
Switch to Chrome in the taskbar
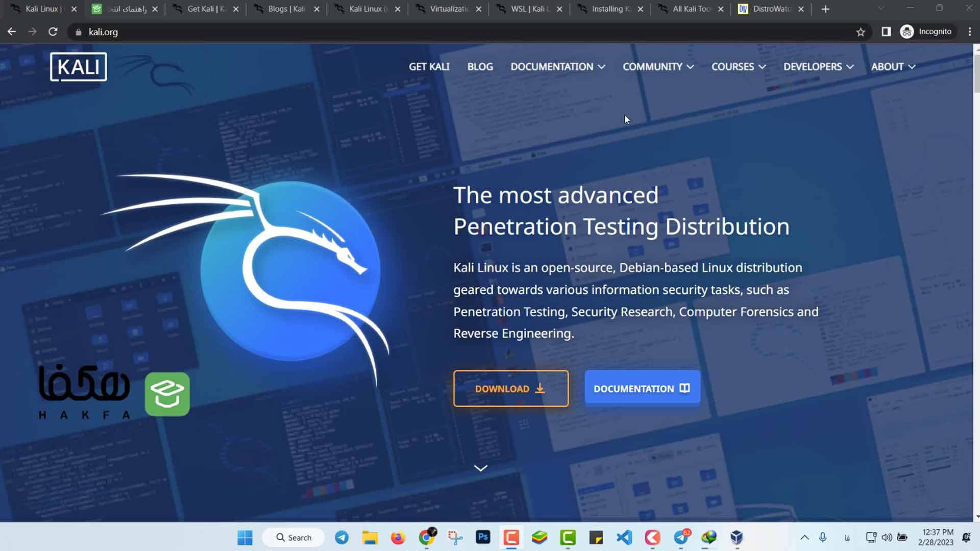[427, 537]
